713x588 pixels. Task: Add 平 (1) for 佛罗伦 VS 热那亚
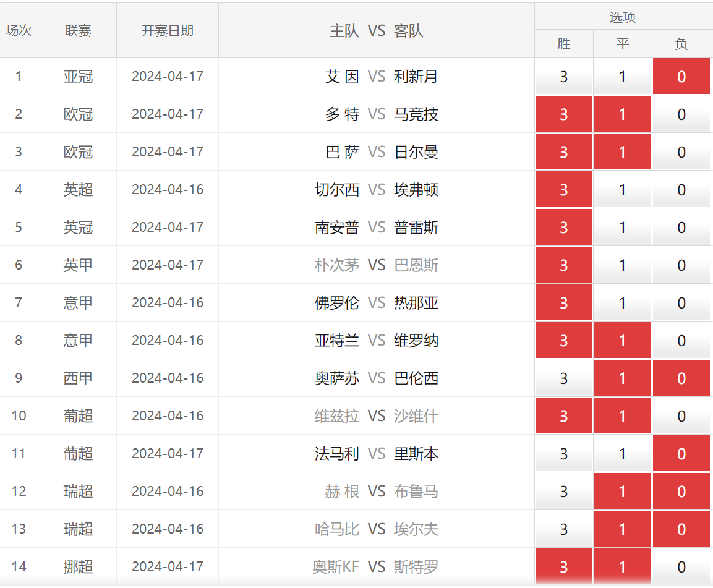pyautogui.click(x=623, y=303)
